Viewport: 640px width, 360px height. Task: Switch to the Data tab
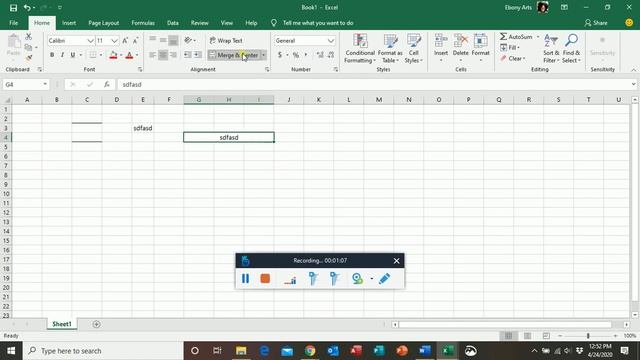coord(173,23)
